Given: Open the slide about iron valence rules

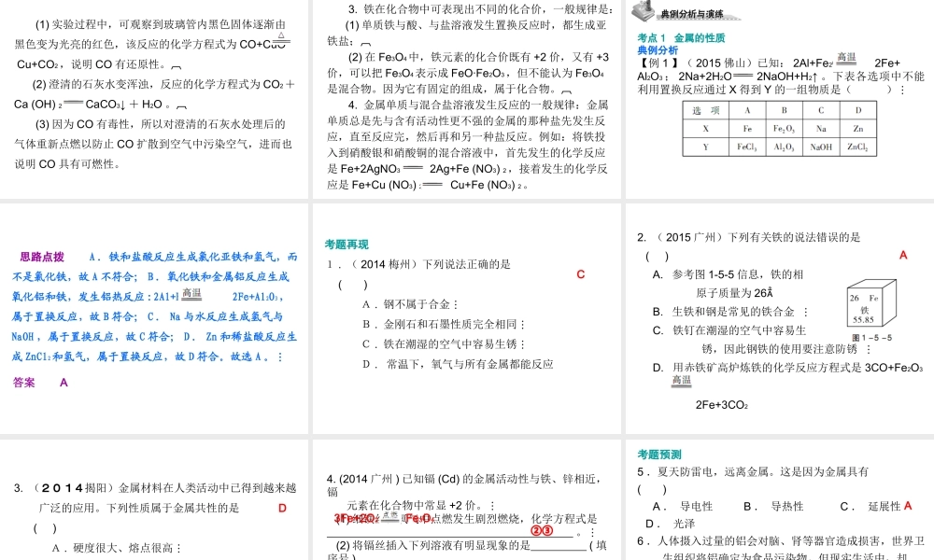Looking at the screenshot, I should (466, 99).
